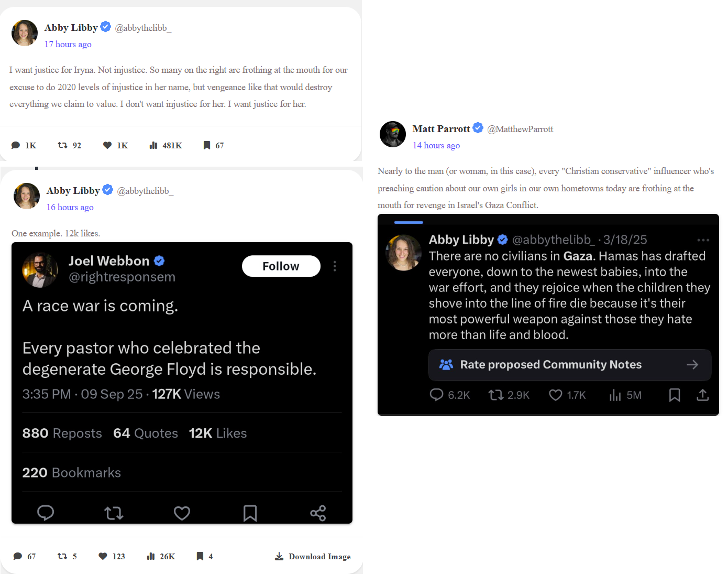Screen dimensions: 728x575
Task: Open Rate proposed Community Notes arrow
Action: tap(692, 365)
